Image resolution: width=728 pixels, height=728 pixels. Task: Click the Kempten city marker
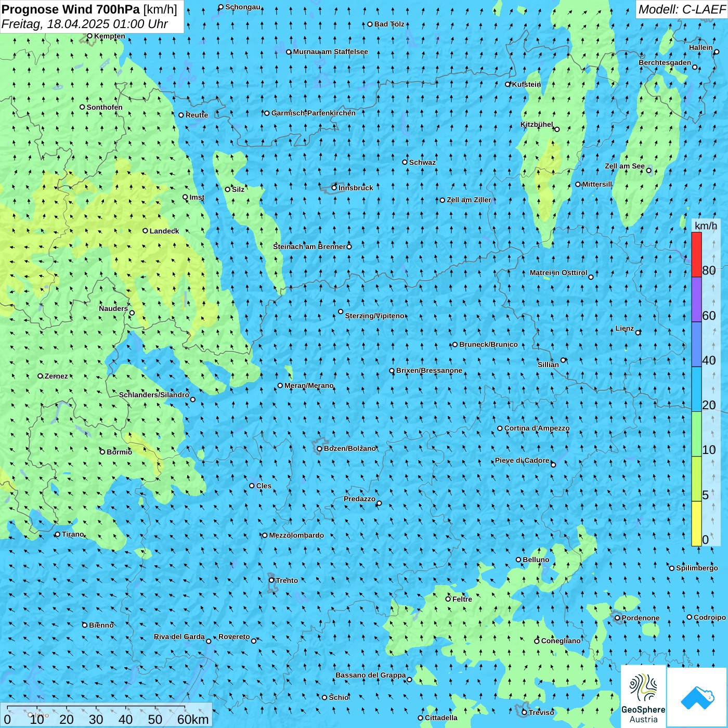click(89, 36)
